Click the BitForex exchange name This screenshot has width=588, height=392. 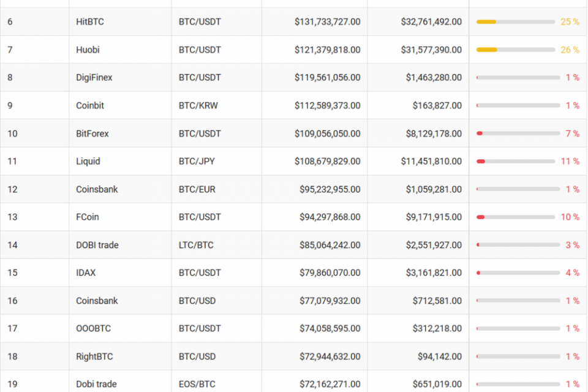(92, 134)
